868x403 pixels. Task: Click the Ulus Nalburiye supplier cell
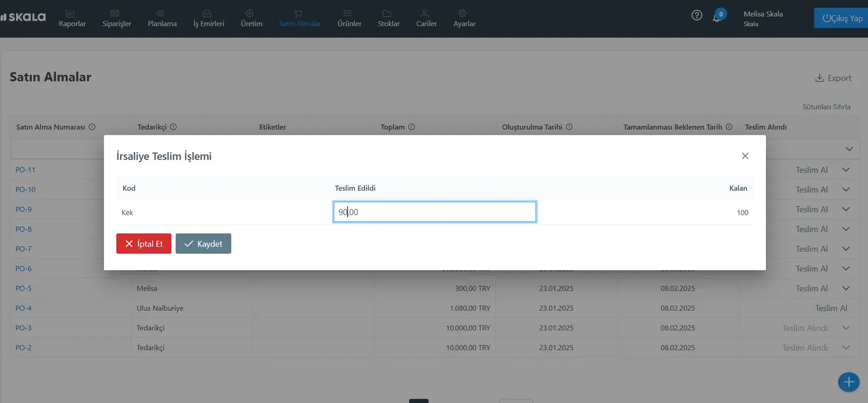[160, 308]
